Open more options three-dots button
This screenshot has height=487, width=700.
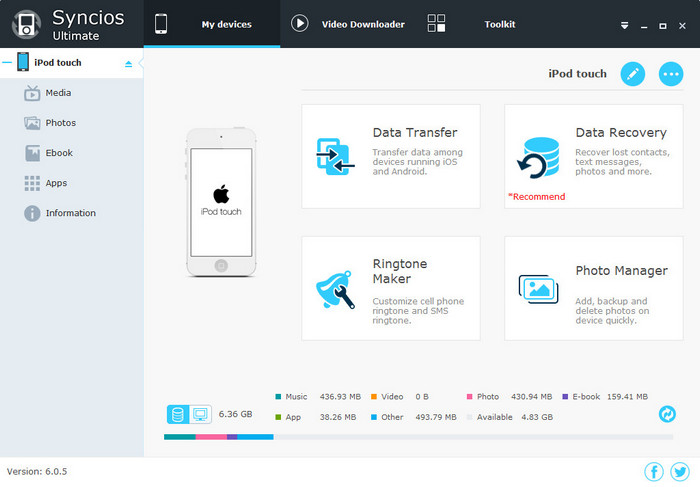click(x=671, y=74)
